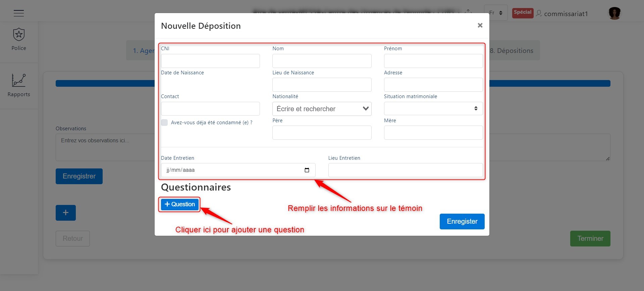Open the Rapports chart icon
The image size is (644, 291).
pos(19,80)
